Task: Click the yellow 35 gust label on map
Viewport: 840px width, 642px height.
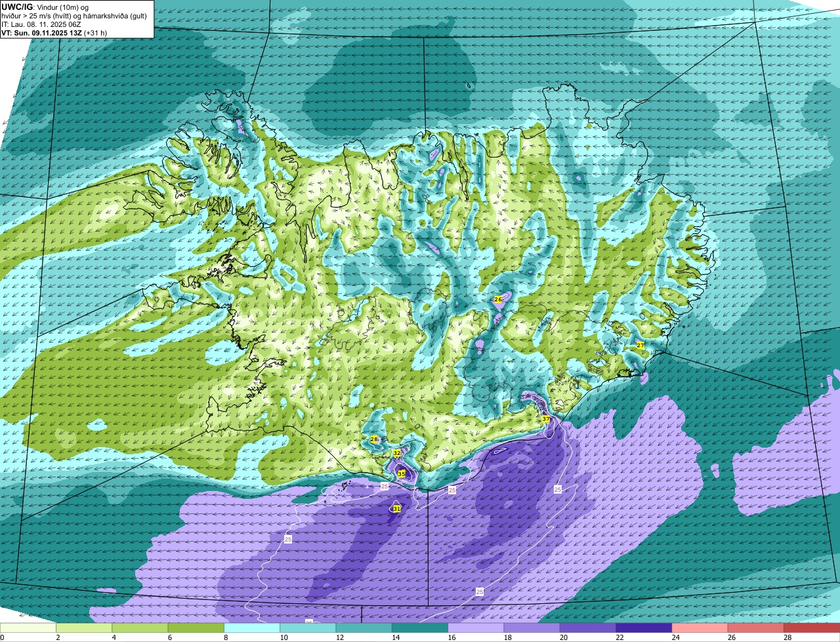Action: tap(402, 473)
